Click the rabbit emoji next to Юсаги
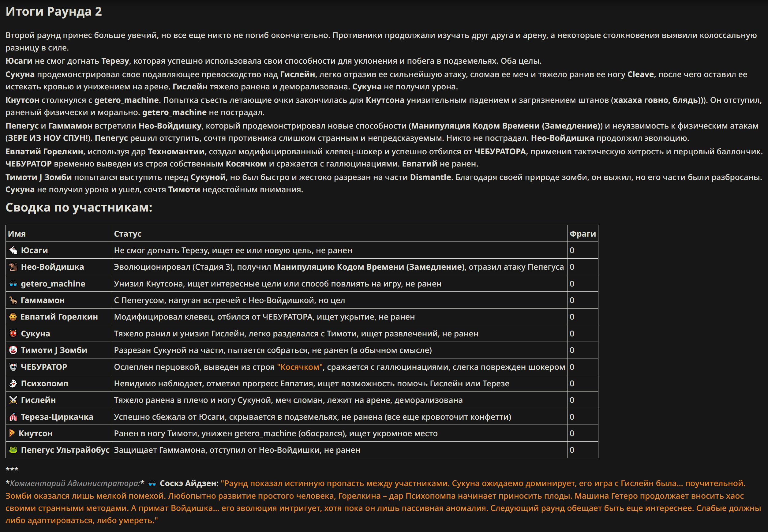This screenshot has width=768, height=532. pyautogui.click(x=13, y=250)
